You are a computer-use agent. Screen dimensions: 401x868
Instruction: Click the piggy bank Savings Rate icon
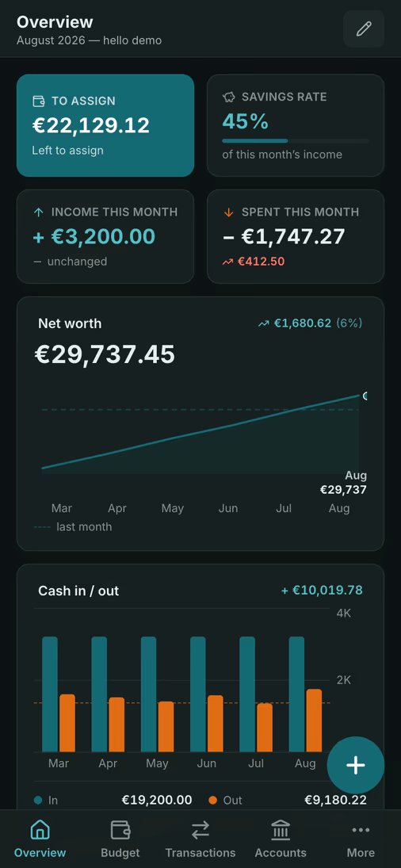(229, 97)
